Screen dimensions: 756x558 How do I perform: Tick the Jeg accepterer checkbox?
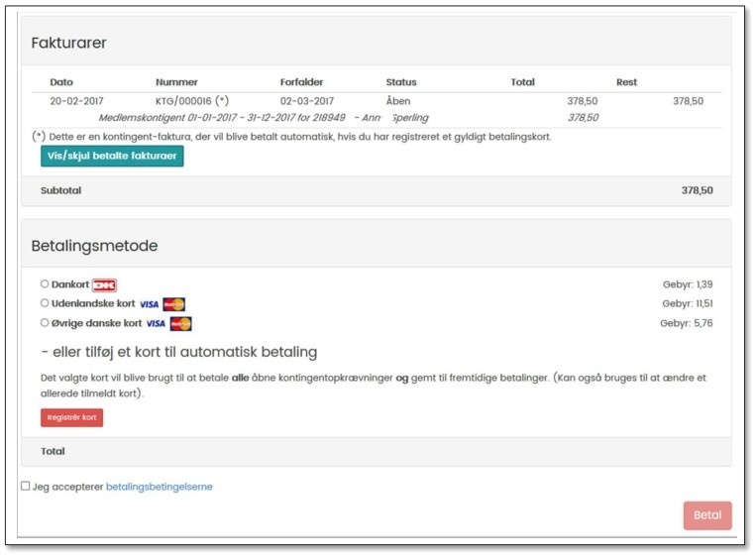pos(26,486)
